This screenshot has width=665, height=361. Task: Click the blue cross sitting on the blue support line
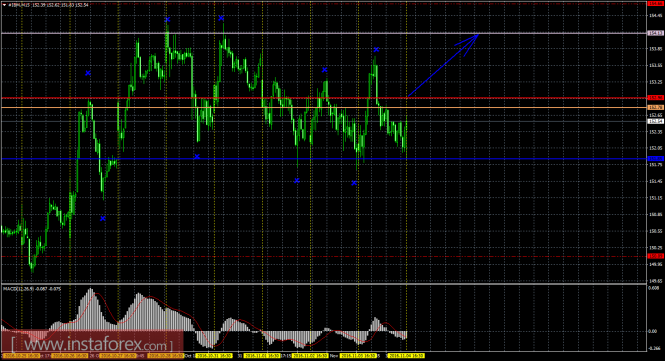click(197, 157)
